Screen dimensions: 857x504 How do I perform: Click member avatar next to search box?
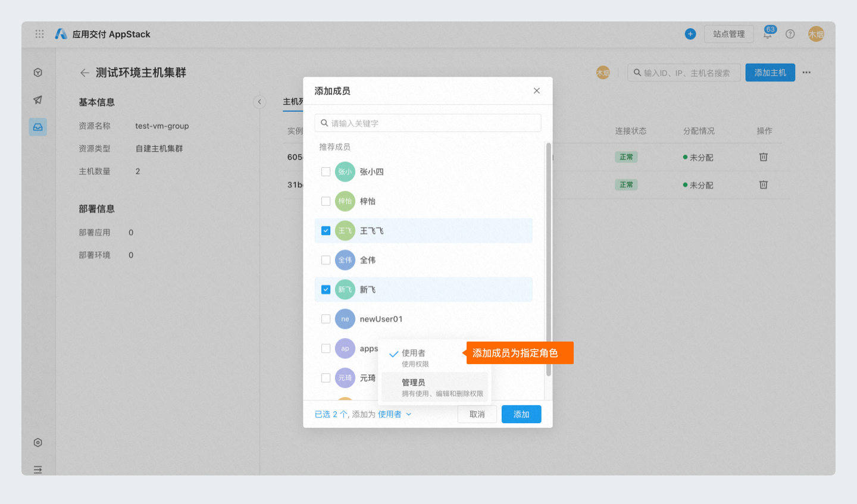[x=603, y=73]
